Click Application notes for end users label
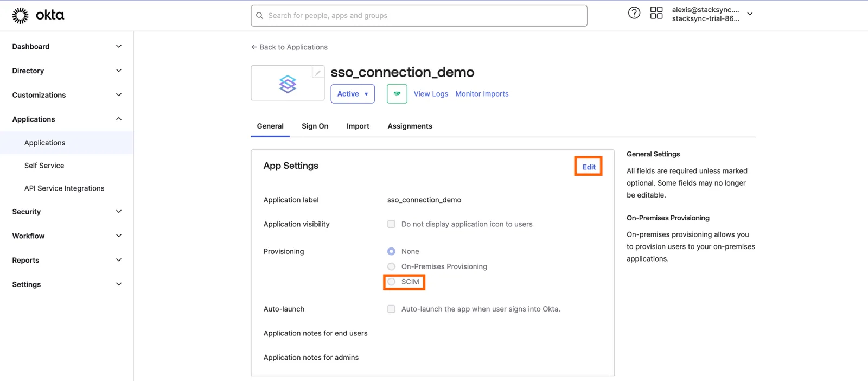 click(x=315, y=333)
